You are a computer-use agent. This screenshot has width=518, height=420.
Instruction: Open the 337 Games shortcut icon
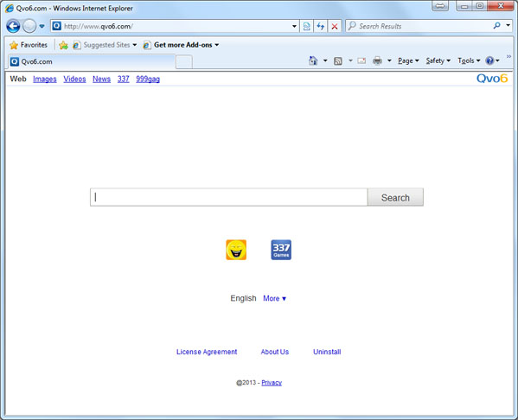coord(281,250)
